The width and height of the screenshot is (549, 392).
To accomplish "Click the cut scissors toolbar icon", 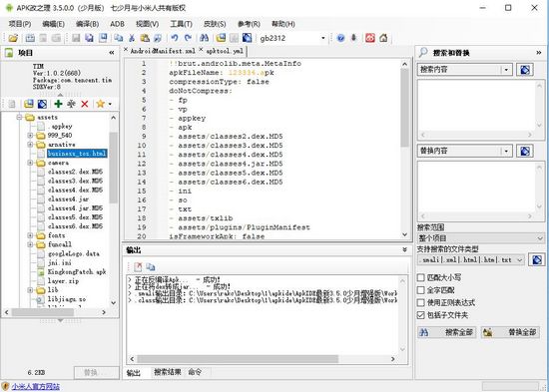I will click(x=132, y=38).
